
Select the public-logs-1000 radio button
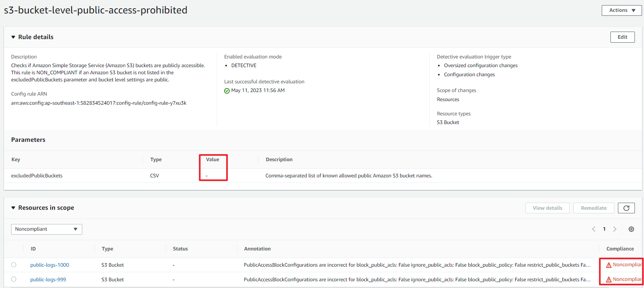coord(14,265)
